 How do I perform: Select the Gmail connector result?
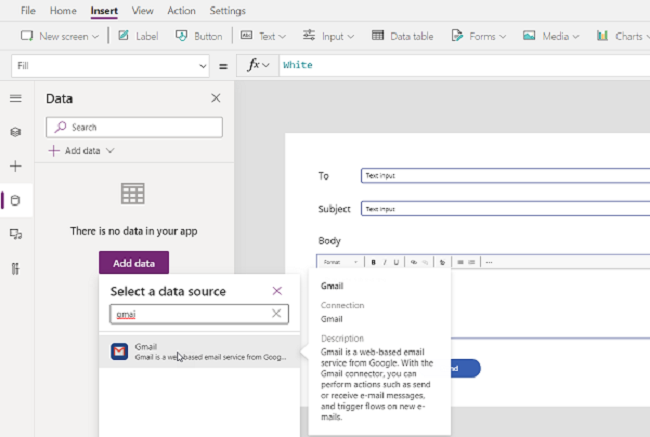(199, 351)
